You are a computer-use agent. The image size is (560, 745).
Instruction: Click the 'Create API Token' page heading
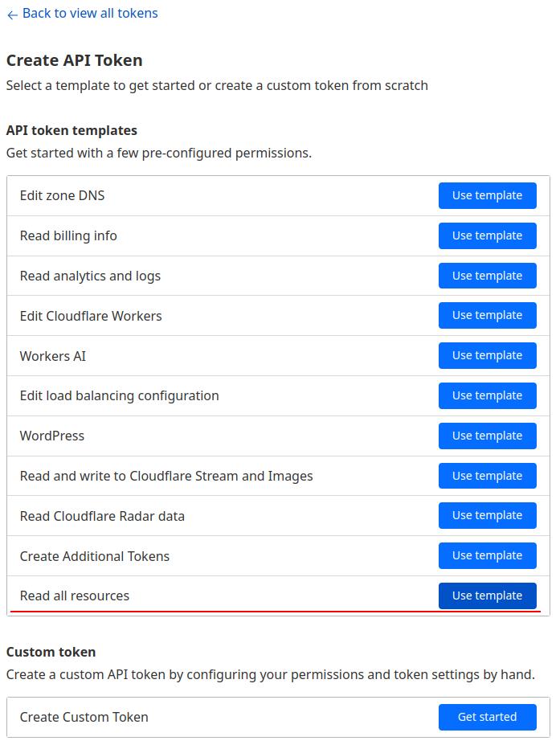(x=74, y=60)
